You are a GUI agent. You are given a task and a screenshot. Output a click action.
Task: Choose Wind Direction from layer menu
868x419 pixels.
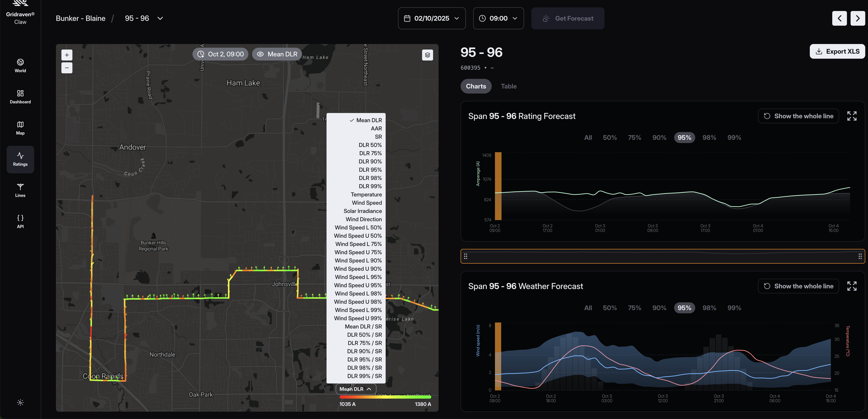(x=364, y=219)
